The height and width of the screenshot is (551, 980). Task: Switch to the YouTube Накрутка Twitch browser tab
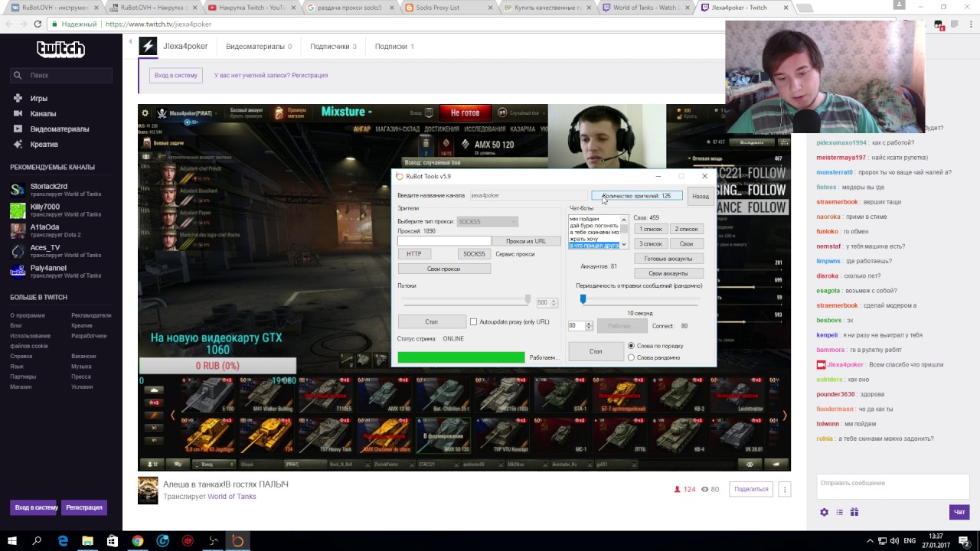[249, 8]
